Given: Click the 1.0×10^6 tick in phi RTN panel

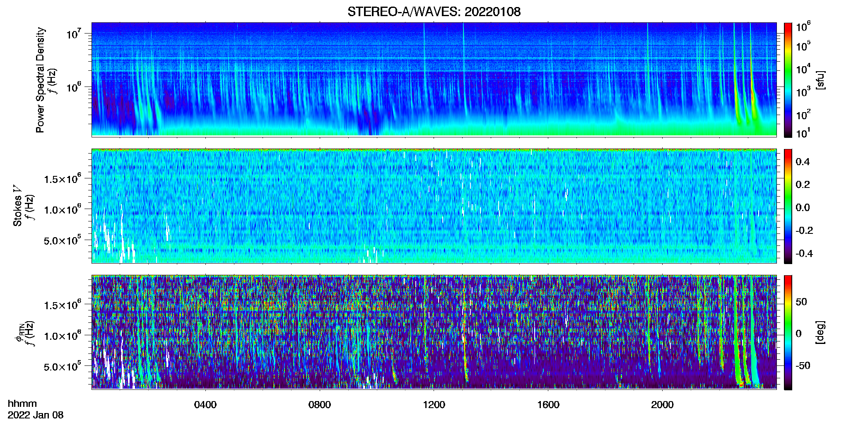Looking at the screenshot, I should (63, 336).
